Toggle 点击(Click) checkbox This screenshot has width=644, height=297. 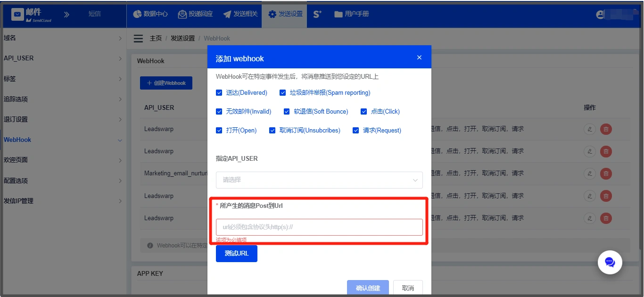[363, 112]
